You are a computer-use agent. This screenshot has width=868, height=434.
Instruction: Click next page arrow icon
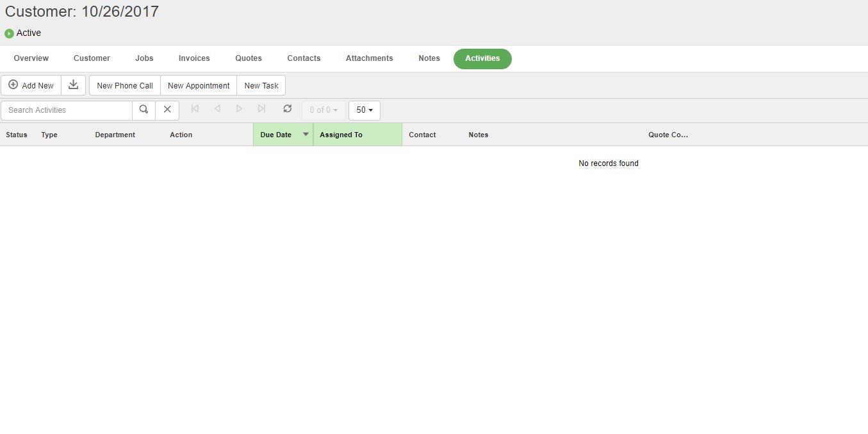pyautogui.click(x=239, y=109)
